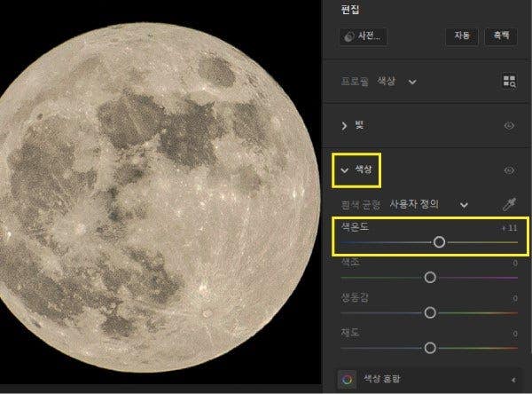Click the 사전... presets button

[x=364, y=36]
